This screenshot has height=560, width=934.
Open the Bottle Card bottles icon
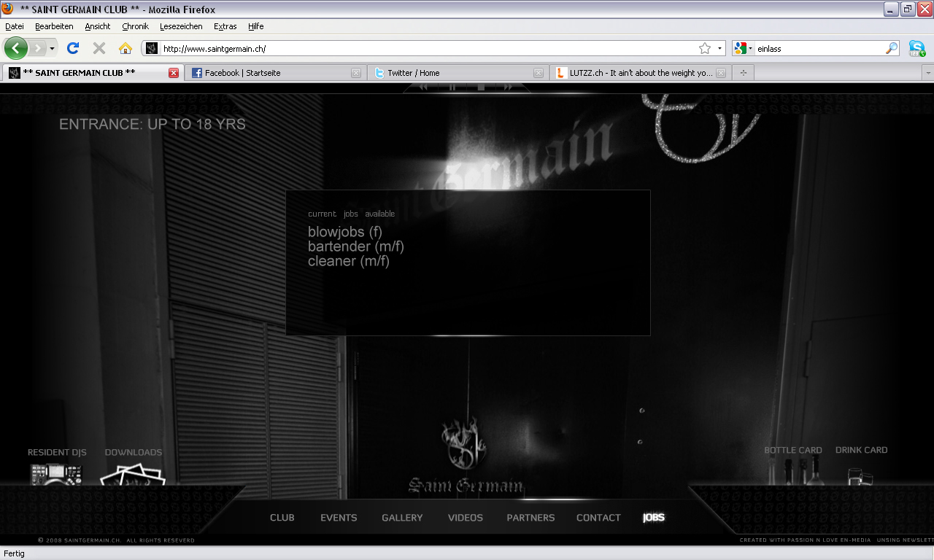point(793,470)
